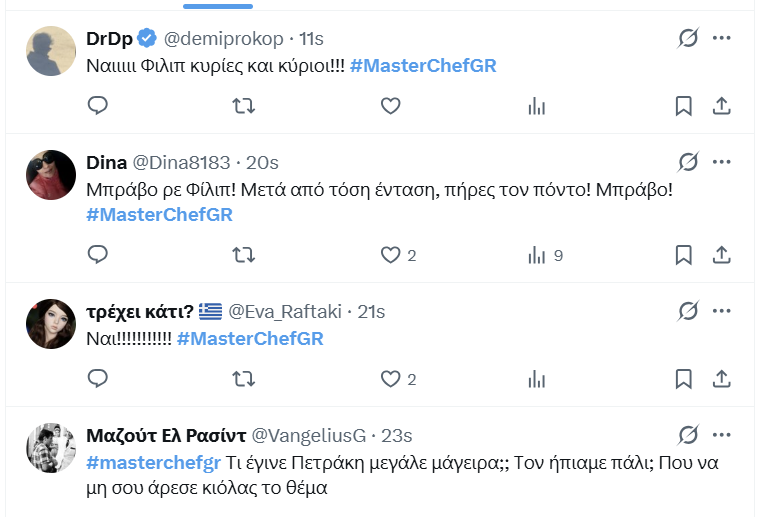Reply to Eva_Raftaki's tweet
Screen dimensions: 767x517
[x=97, y=379]
